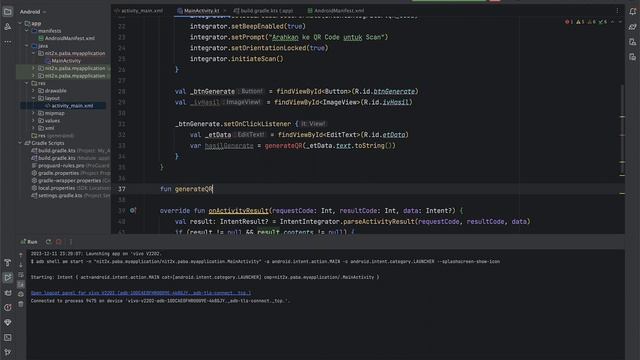Open the Version Control branch icon
This screenshot has height=360, width=640.
8,352
